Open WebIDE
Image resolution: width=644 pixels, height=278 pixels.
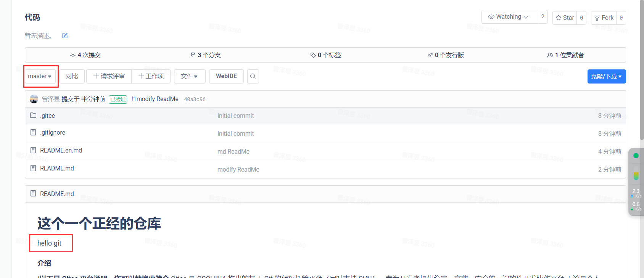[227, 76]
